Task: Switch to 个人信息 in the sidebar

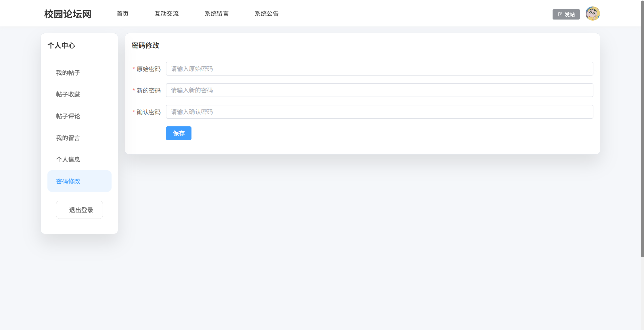Action: [x=68, y=159]
